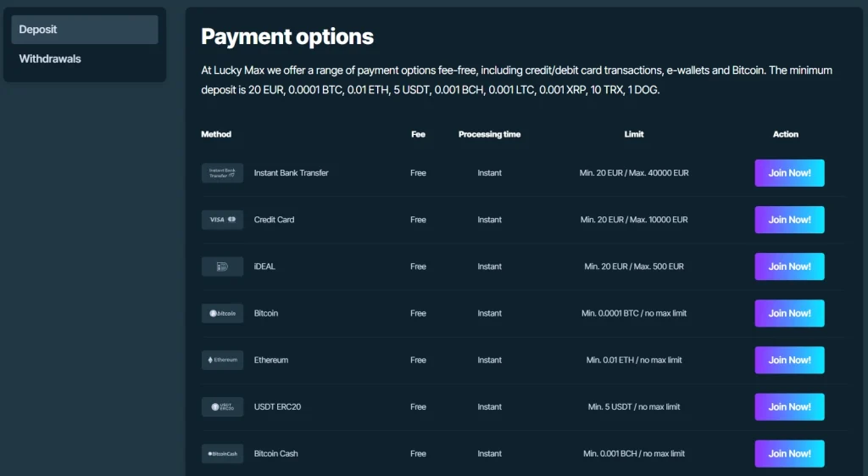Click limit Min. 0.0001 BTC / no max limit
This screenshot has width=868, height=476.
[634, 313]
